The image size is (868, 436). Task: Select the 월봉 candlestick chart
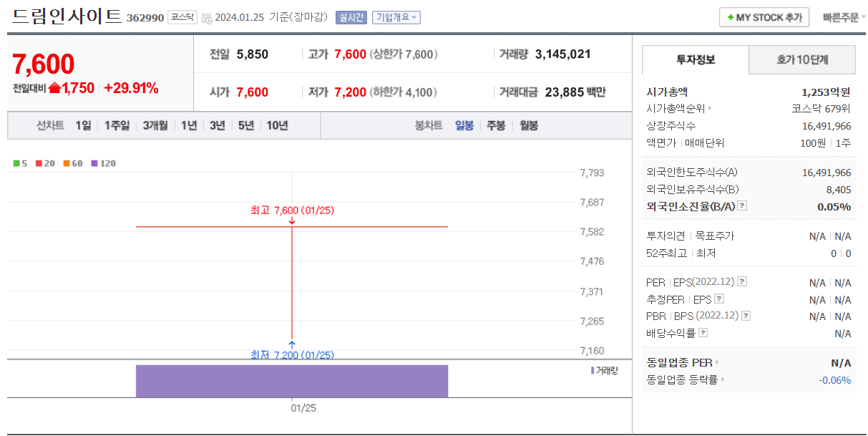529,125
